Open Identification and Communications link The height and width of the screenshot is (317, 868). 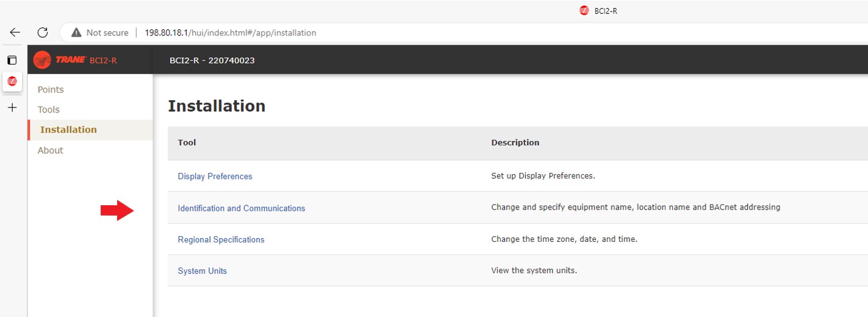tap(242, 208)
